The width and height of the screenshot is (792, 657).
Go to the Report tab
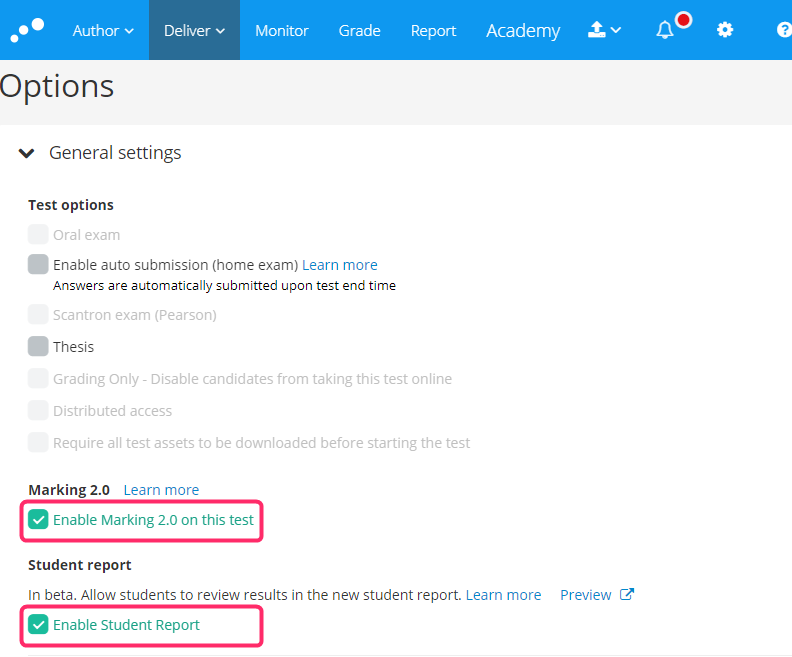pyautogui.click(x=433, y=31)
